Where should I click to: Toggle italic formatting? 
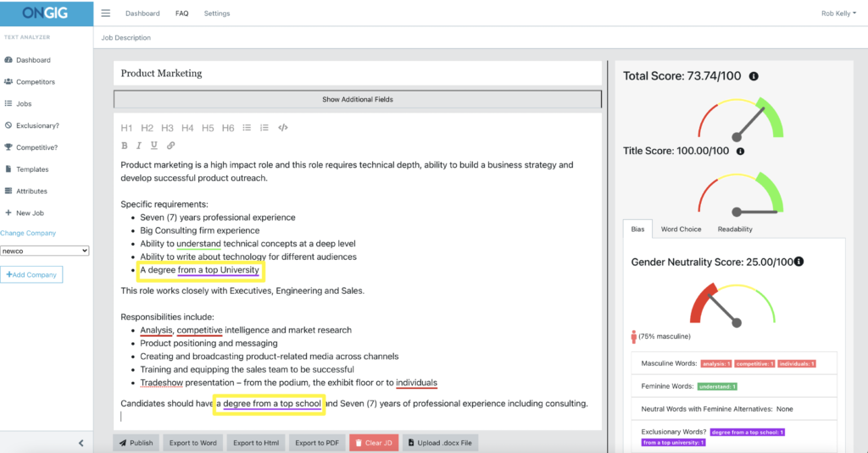pos(139,146)
